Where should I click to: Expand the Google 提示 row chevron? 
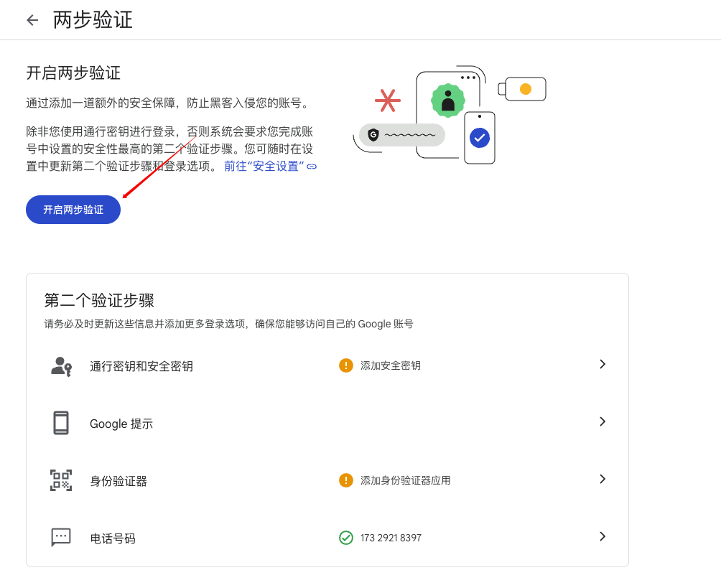(603, 421)
